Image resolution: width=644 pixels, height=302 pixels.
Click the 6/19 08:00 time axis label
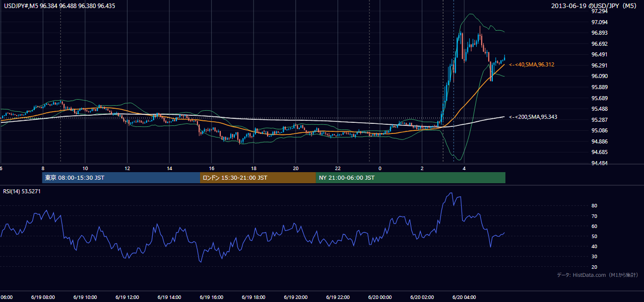(x=44, y=297)
